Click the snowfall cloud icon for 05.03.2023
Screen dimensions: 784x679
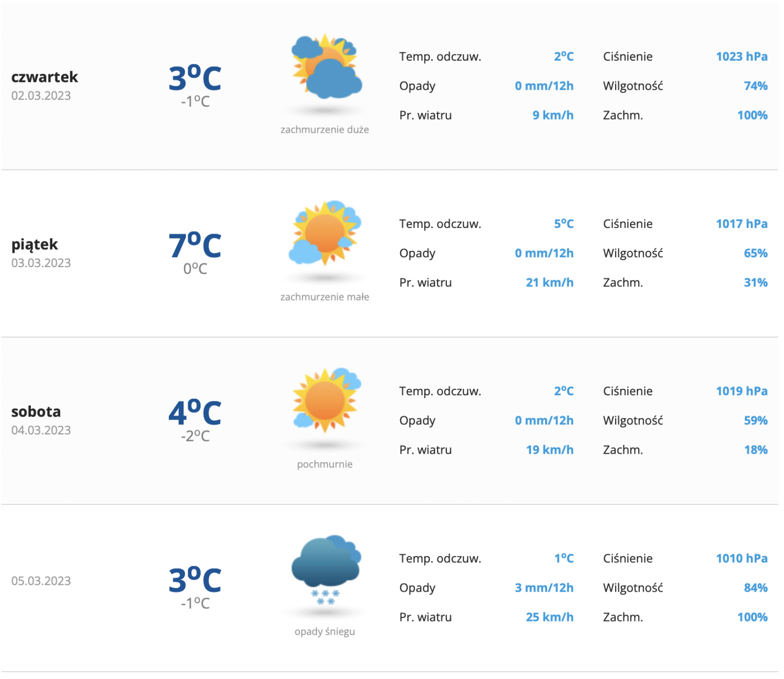326,570
